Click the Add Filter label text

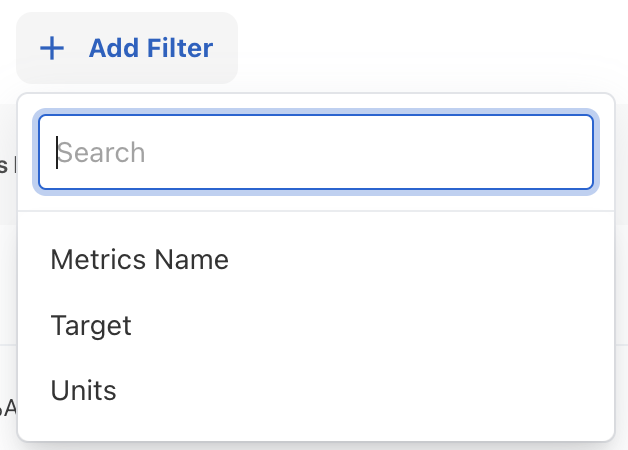point(151,48)
